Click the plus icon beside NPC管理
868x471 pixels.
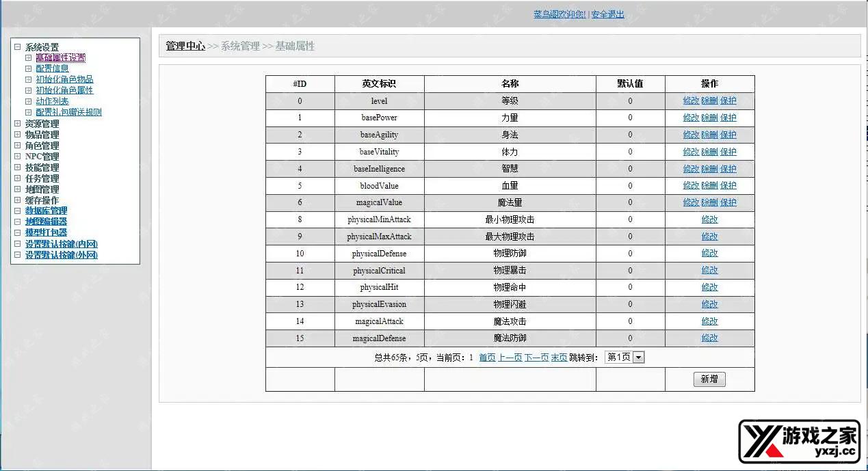(18, 157)
